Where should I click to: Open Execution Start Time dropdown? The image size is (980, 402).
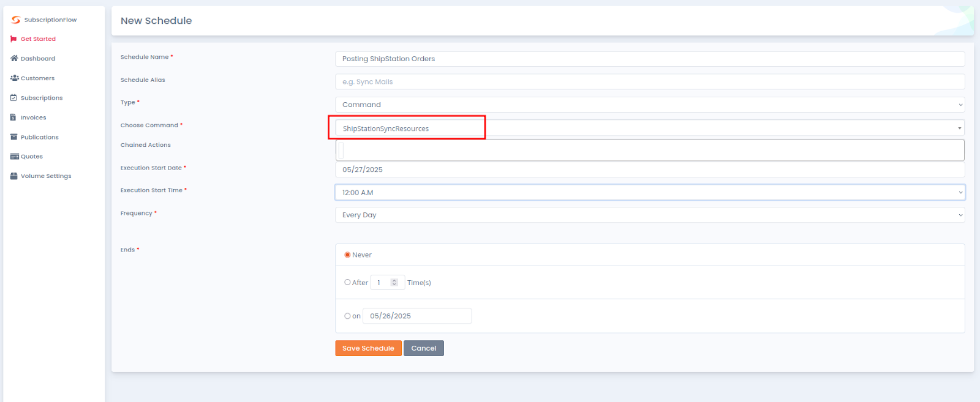(x=650, y=192)
